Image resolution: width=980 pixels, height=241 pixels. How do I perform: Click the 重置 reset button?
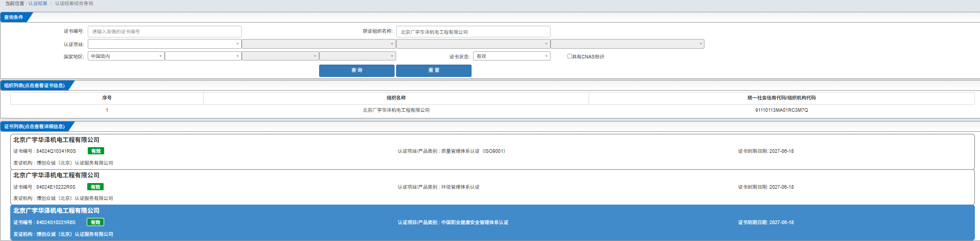434,71
